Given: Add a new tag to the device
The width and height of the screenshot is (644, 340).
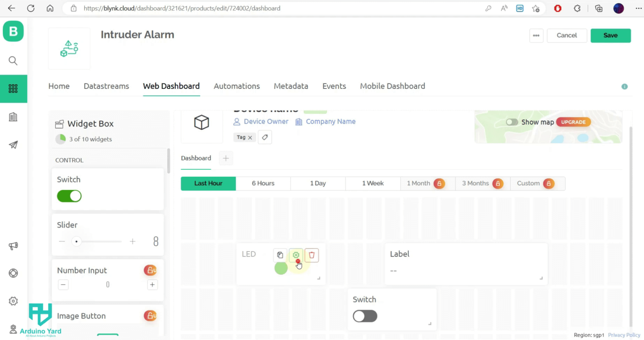Looking at the screenshot, I should click(x=265, y=137).
